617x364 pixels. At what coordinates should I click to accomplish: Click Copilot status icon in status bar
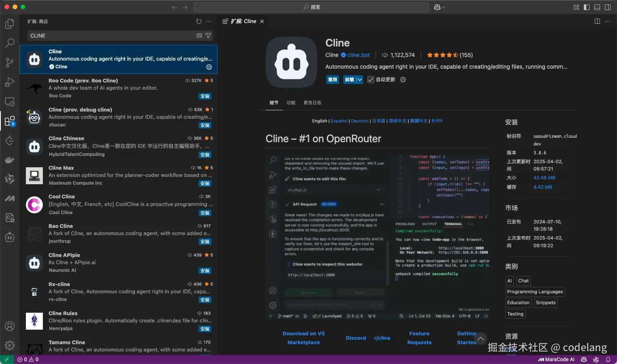click(584, 359)
